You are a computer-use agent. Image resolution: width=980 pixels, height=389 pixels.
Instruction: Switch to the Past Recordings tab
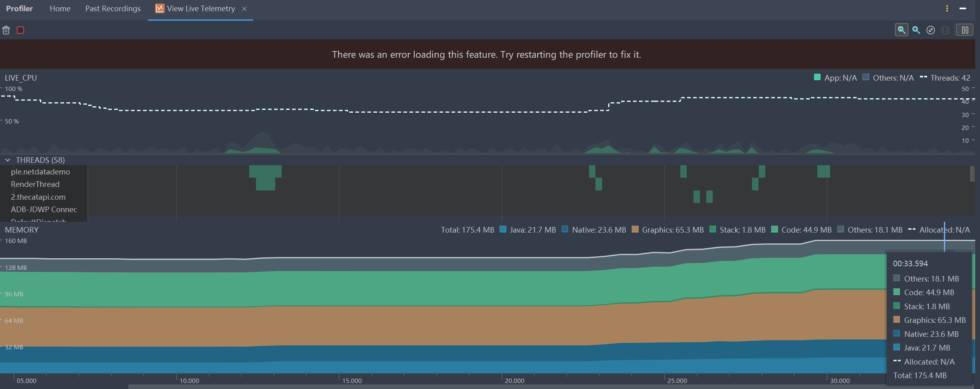click(x=113, y=8)
